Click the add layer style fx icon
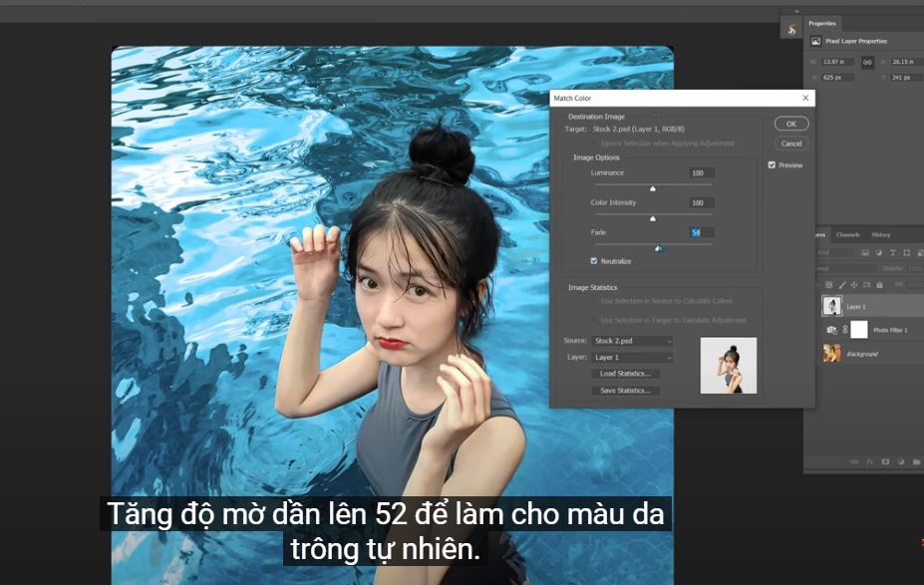This screenshot has width=924, height=585. coord(870,461)
